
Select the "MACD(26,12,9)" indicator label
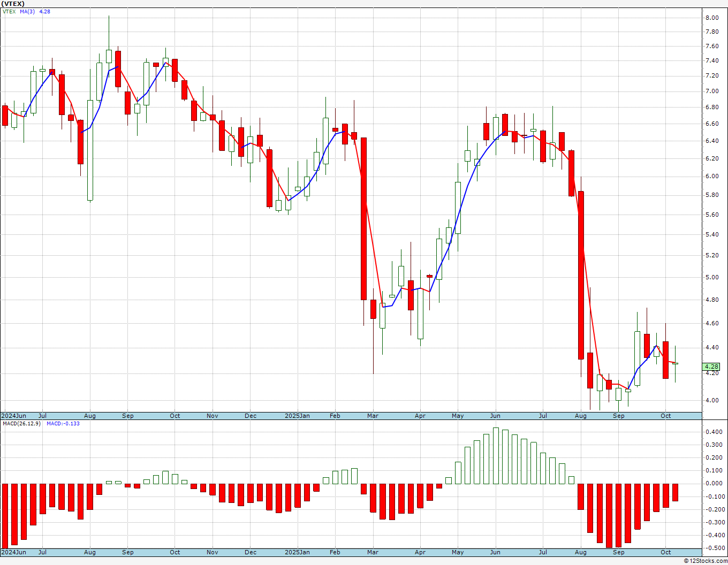[22, 424]
